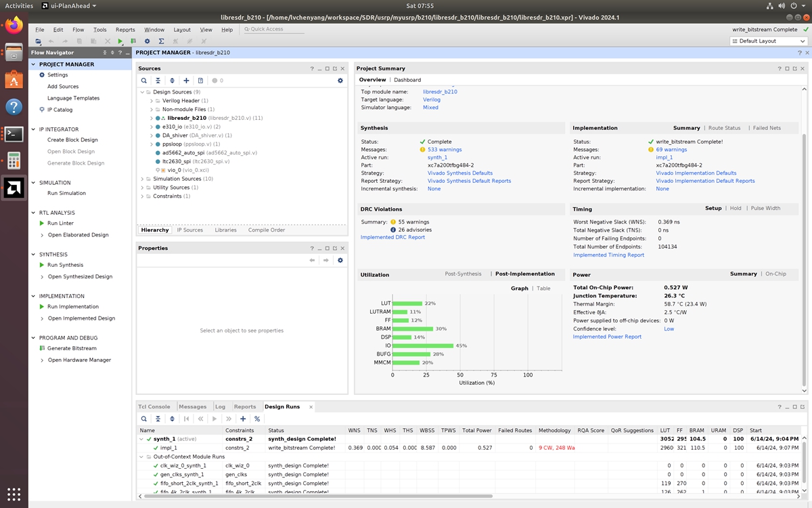This screenshot has width=812, height=508.
Task: Click the Run Linter play icon
Action: (43, 224)
